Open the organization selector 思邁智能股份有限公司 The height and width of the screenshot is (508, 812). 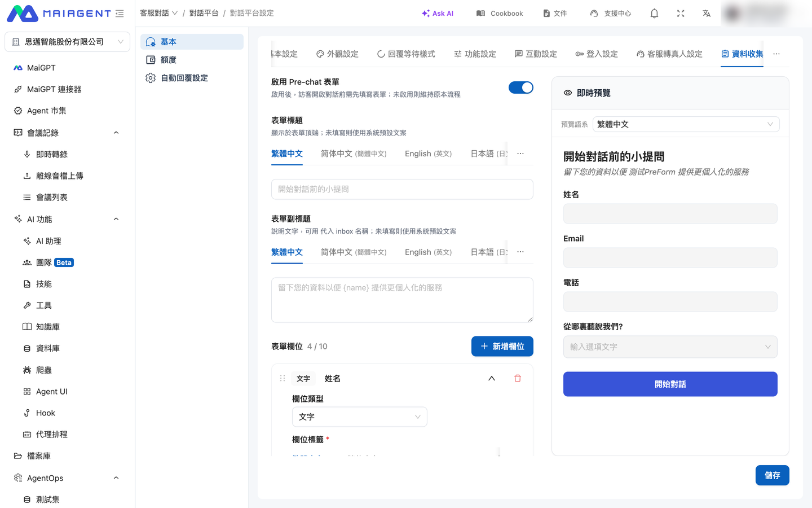pos(68,42)
